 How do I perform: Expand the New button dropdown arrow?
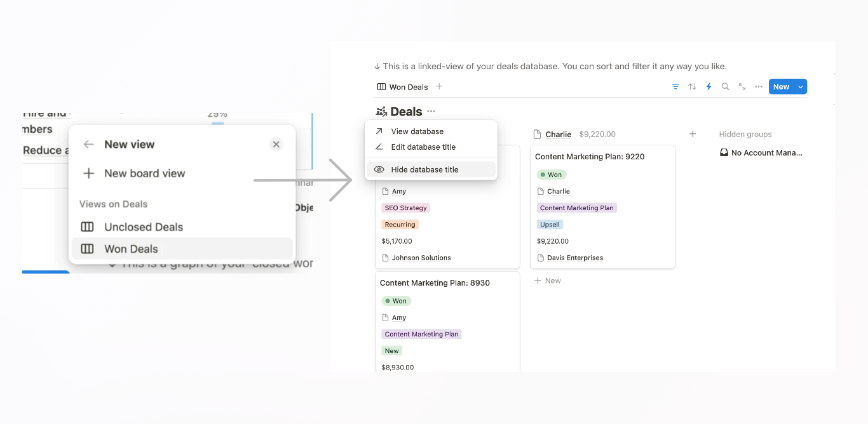click(801, 87)
